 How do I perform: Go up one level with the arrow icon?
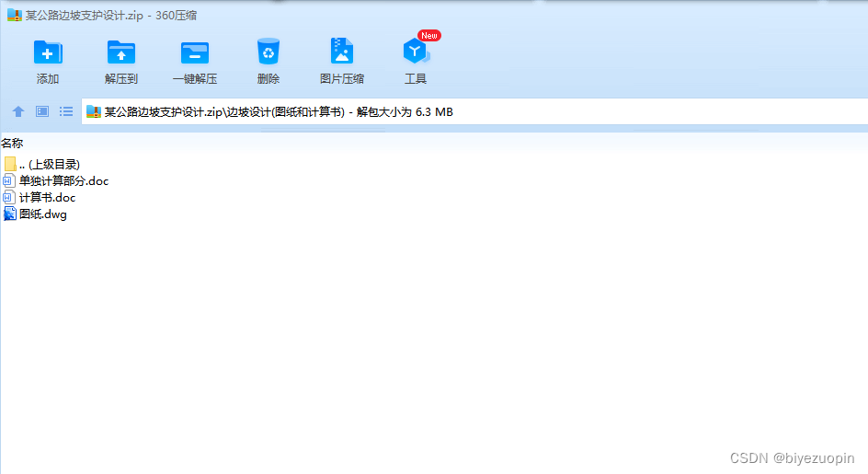point(18,111)
